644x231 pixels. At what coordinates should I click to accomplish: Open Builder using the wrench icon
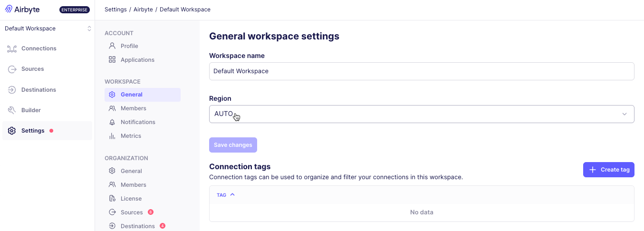click(x=12, y=110)
